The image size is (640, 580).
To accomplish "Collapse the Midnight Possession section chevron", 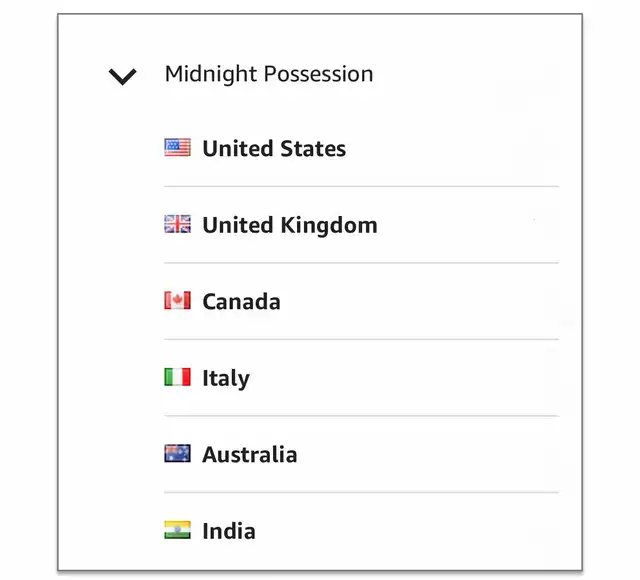I will (x=122, y=76).
